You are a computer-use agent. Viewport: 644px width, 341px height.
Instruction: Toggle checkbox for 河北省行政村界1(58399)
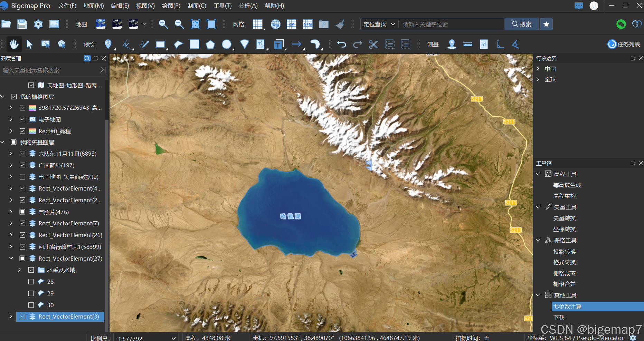pos(22,247)
